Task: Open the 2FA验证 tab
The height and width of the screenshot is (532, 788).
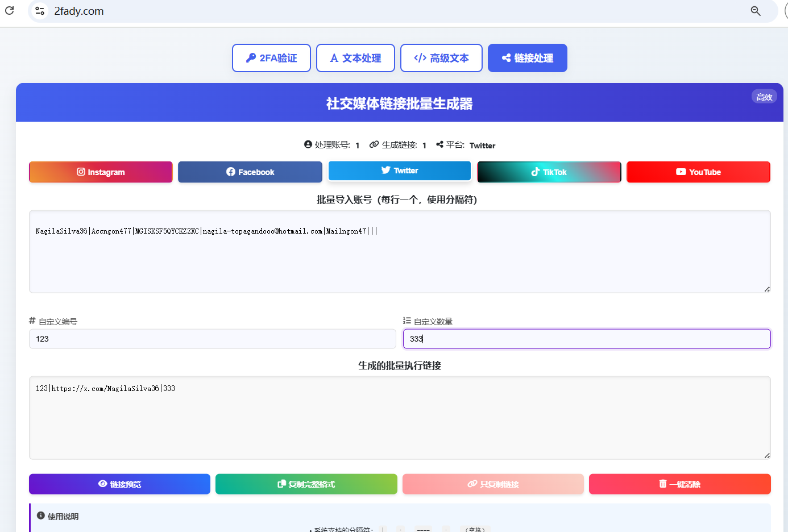Action: coord(271,58)
